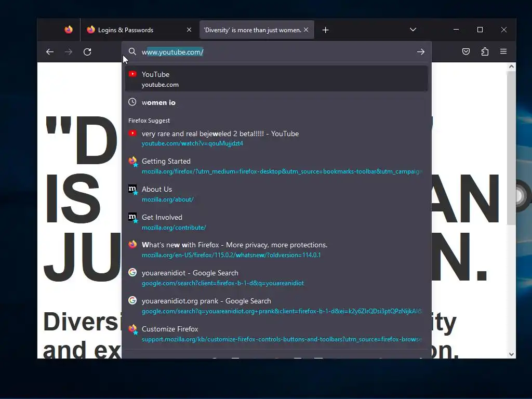Click the support.mozilla.org customize-firefox URL

click(x=282, y=339)
